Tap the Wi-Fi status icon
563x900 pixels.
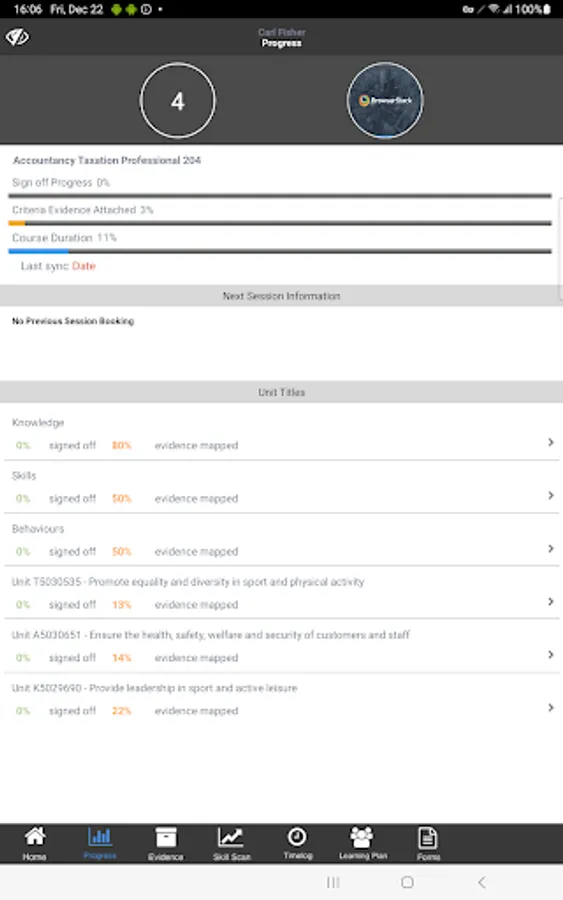pyautogui.click(x=494, y=9)
